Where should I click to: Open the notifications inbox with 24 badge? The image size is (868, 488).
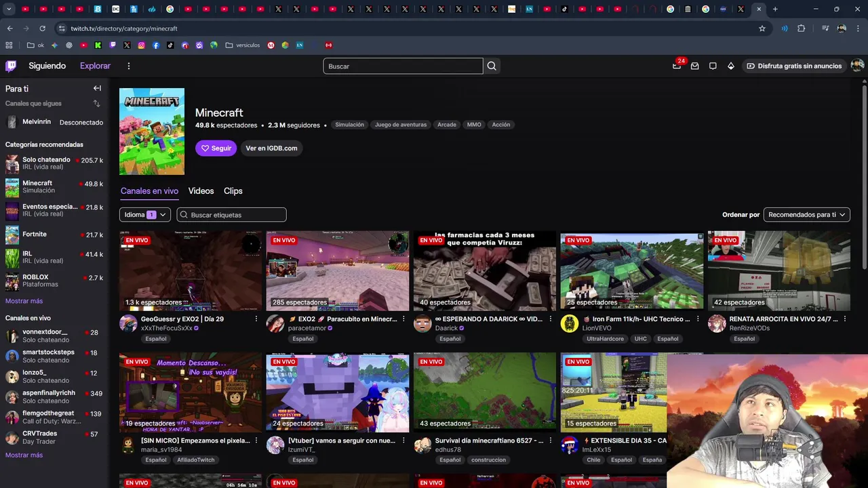(x=677, y=66)
